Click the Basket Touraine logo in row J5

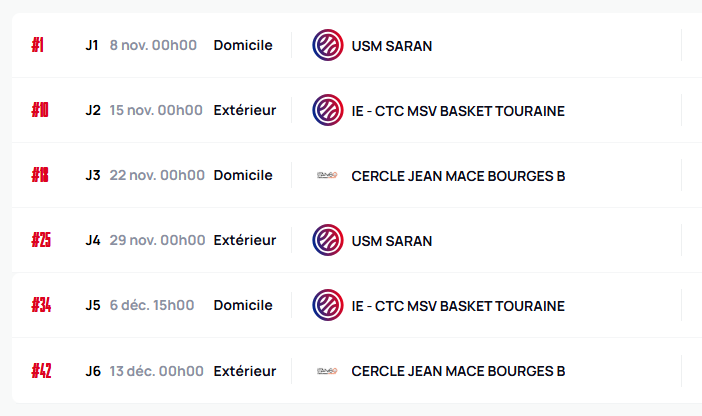328,306
